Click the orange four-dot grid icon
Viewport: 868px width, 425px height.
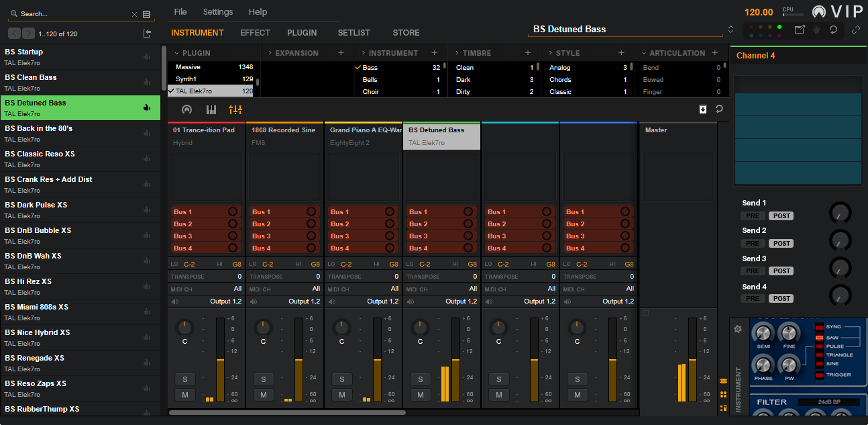coord(723,394)
